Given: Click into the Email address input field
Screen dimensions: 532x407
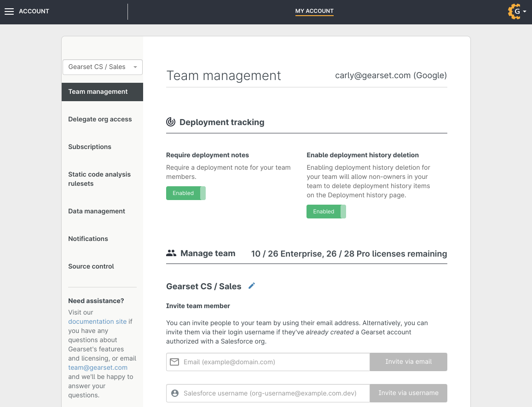Looking at the screenshot, I should (x=274, y=362).
